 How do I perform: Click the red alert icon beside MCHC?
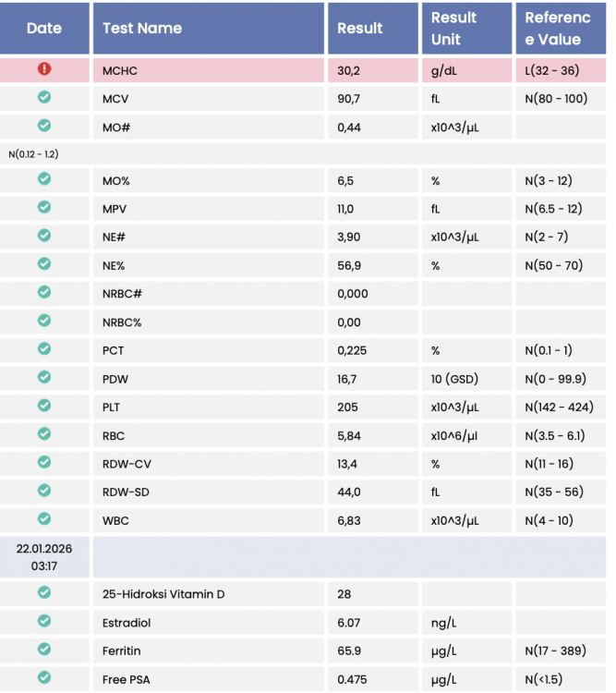point(44,69)
